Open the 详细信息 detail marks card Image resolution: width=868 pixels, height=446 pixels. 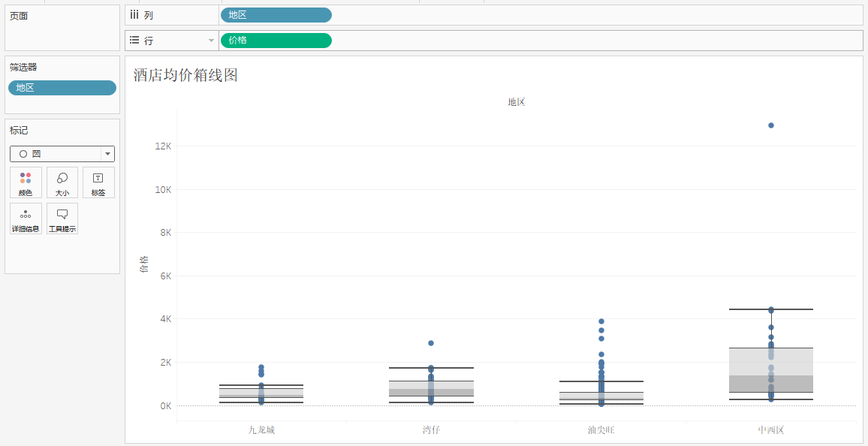(x=26, y=218)
